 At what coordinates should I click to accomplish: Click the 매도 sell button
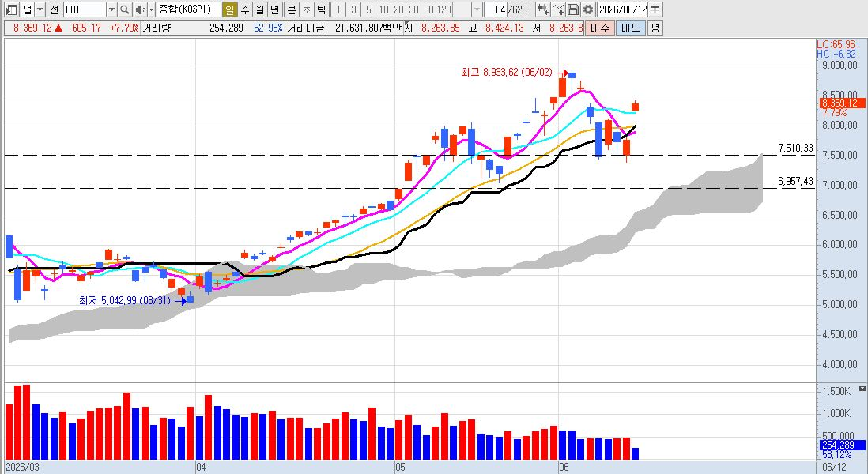(x=631, y=28)
